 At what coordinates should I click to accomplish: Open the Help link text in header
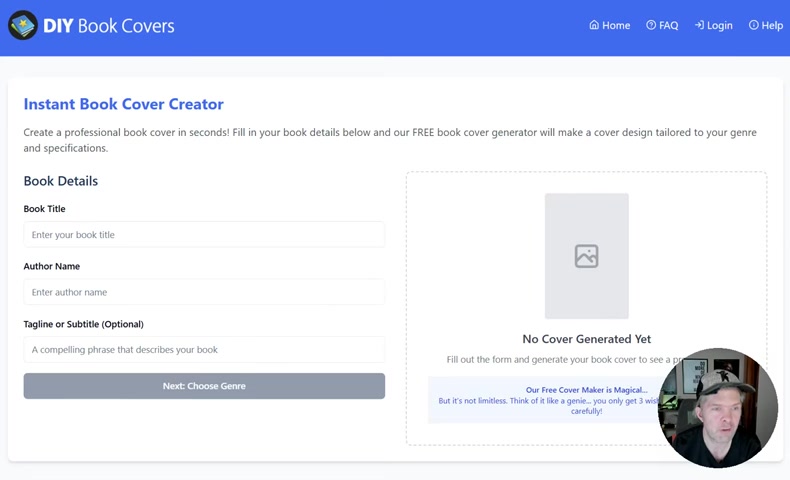click(x=772, y=26)
